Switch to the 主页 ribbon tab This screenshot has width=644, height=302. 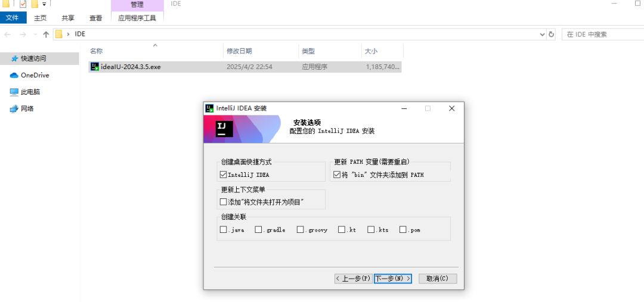(x=41, y=18)
